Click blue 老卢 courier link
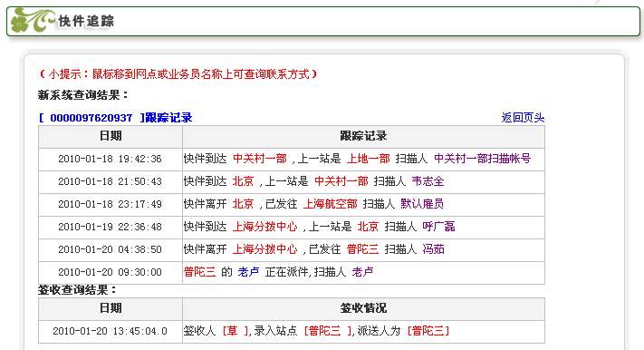The height and width of the screenshot is (350, 644). [248, 272]
